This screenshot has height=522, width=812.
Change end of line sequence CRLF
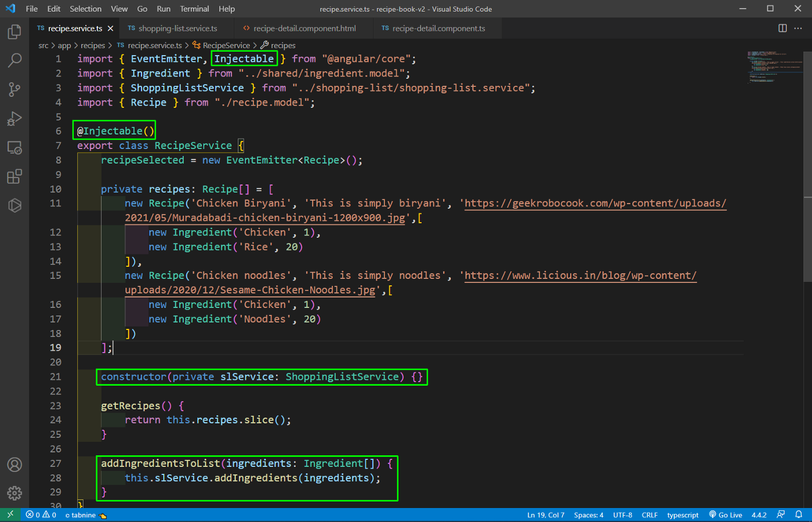[x=650, y=515]
